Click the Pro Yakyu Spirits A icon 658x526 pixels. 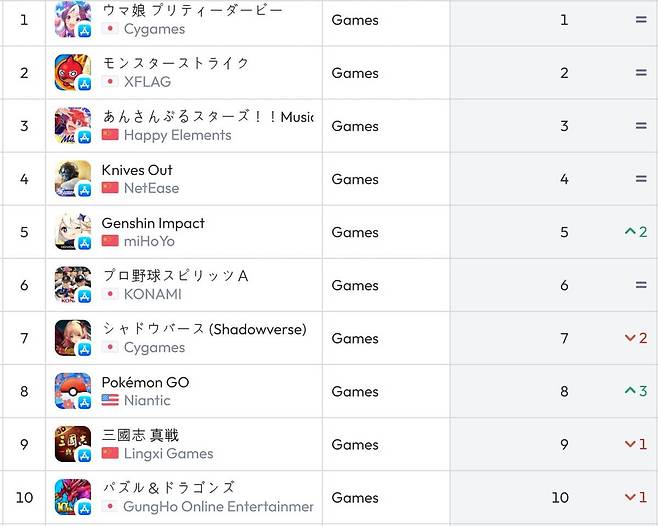(x=73, y=285)
